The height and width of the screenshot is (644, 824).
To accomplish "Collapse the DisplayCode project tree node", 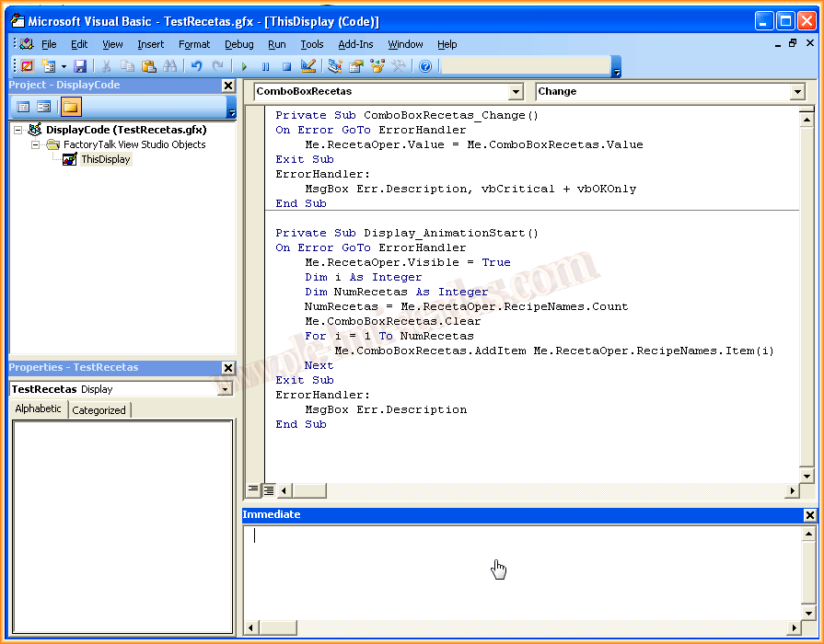I will pyautogui.click(x=18, y=130).
